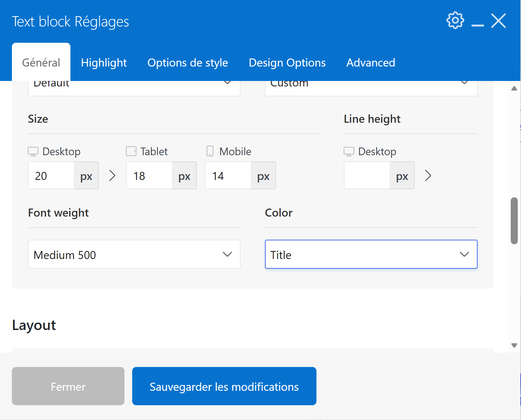
Task: Focus the Mobile size field showing 14
Action: 228,175
